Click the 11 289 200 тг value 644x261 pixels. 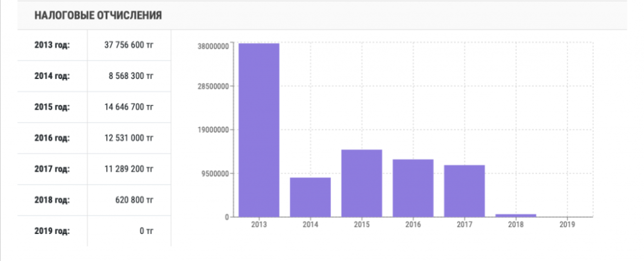pos(129,169)
